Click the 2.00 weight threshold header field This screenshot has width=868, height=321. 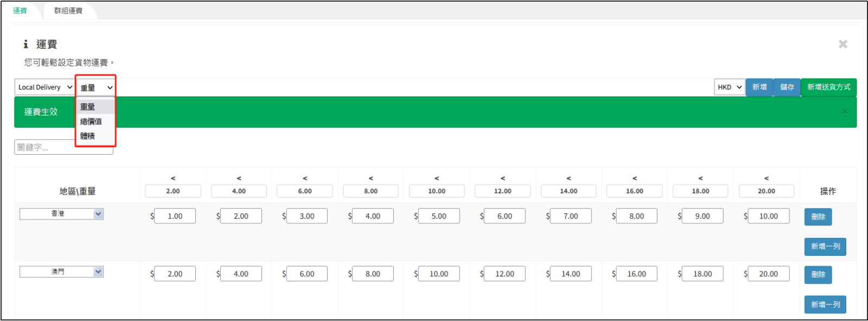pos(173,191)
